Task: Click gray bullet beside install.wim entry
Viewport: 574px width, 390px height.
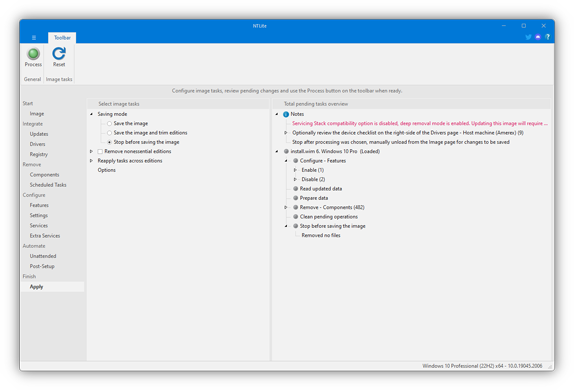Action: point(286,151)
